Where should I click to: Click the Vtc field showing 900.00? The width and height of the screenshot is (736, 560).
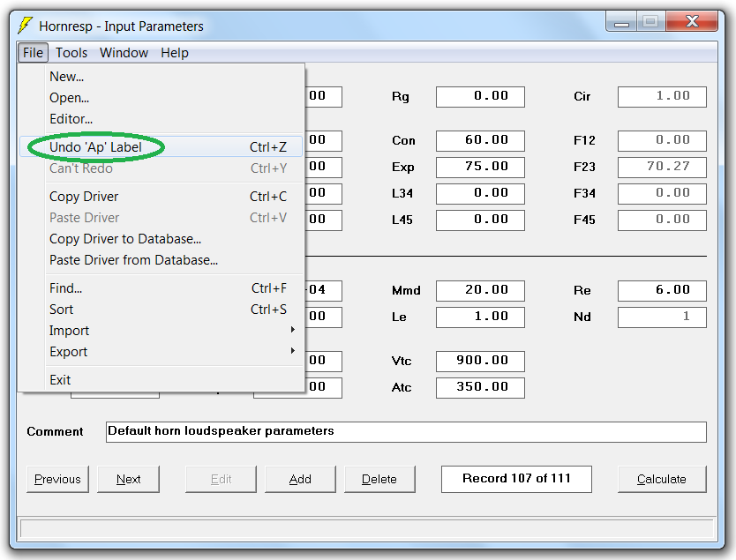(480, 362)
